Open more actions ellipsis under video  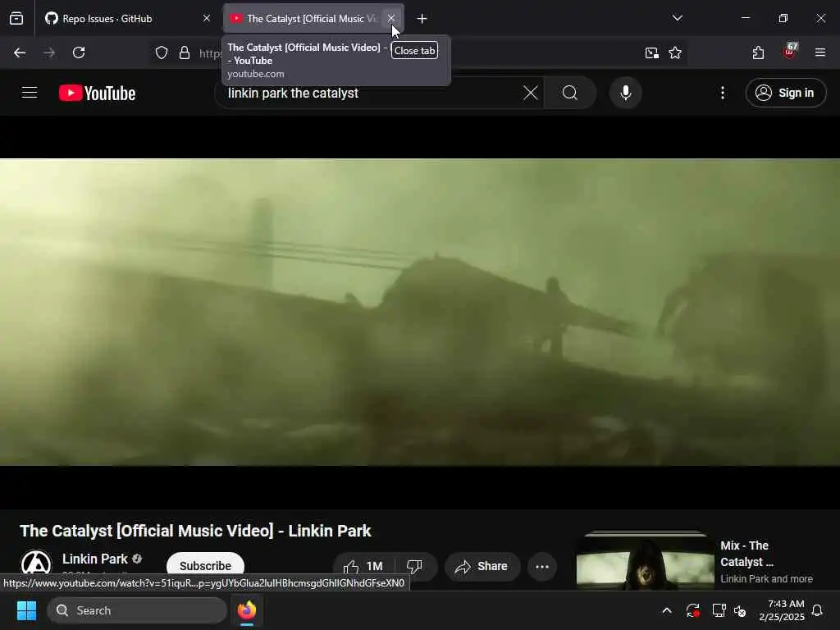click(542, 566)
